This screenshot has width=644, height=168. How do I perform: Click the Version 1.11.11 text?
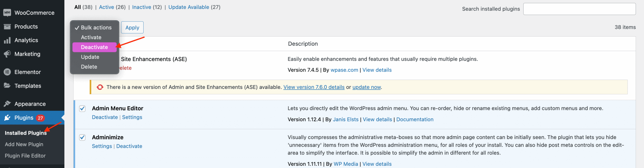click(305, 164)
